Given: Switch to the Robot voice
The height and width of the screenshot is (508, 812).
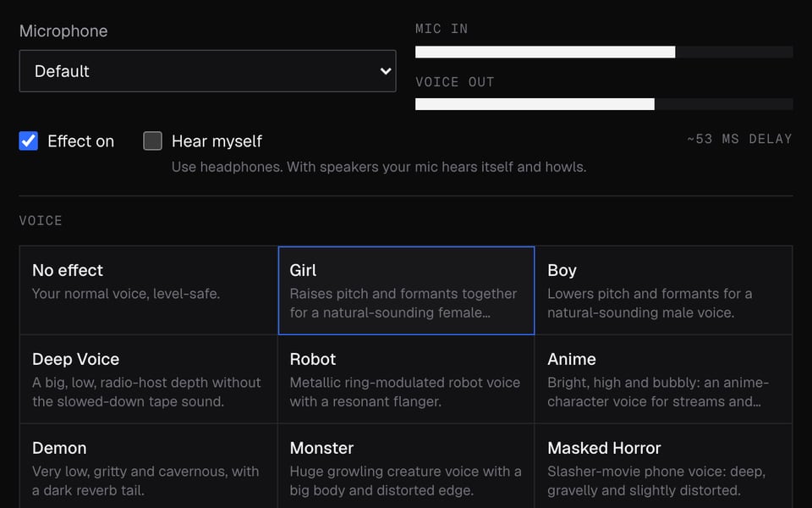Looking at the screenshot, I should [x=407, y=379].
